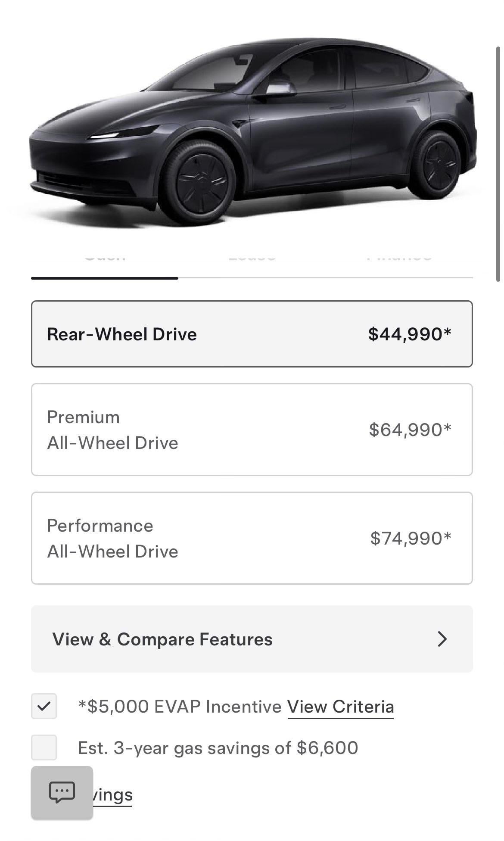Tap the Model Y car image
This screenshot has height=841, width=504.
click(252, 129)
